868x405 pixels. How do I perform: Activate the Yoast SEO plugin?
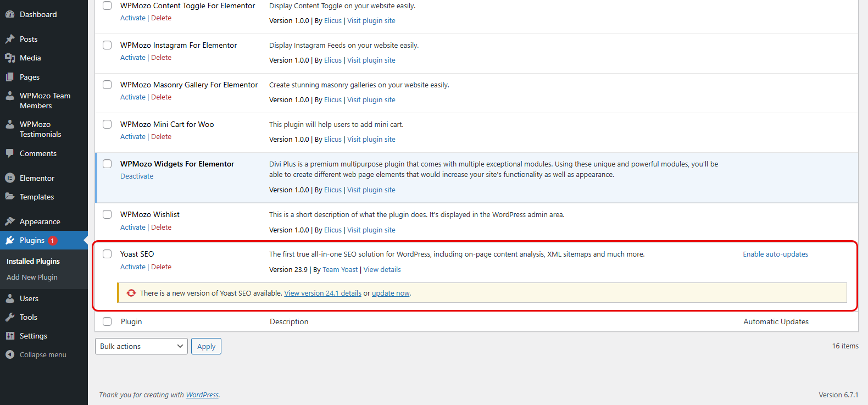tap(133, 267)
